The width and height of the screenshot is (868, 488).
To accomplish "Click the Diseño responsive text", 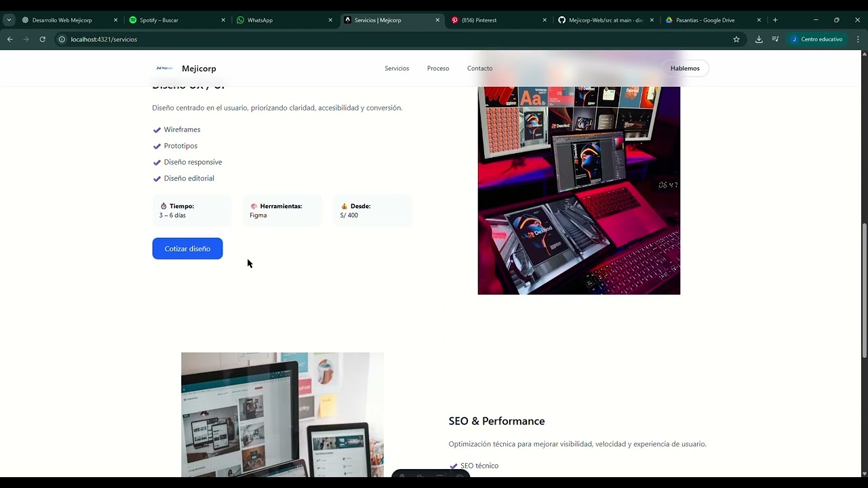I will pos(193,162).
